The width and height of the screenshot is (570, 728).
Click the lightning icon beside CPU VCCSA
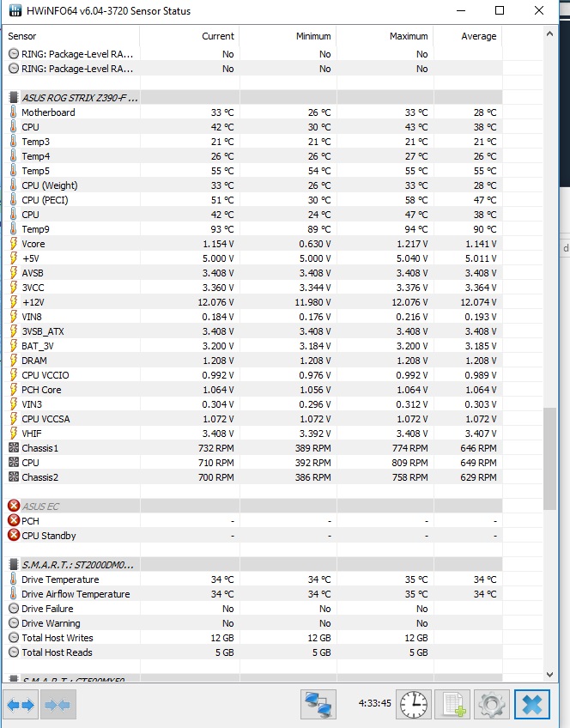click(x=14, y=419)
